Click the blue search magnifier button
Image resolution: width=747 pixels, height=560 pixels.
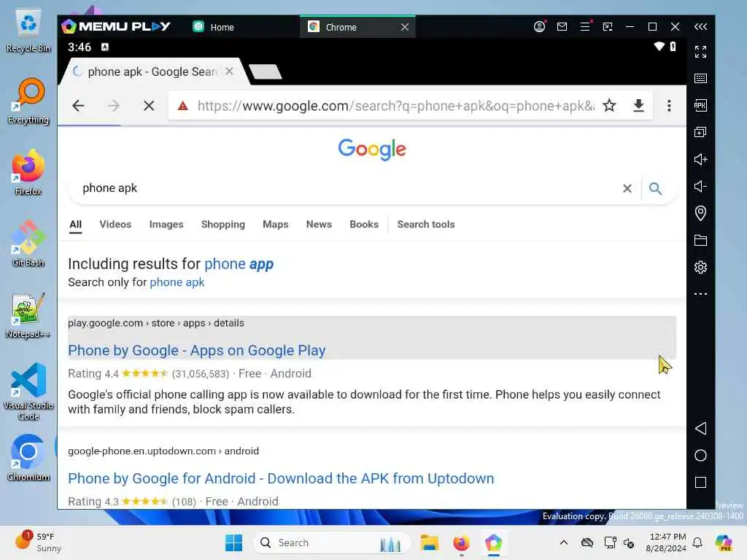[x=656, y=189]
